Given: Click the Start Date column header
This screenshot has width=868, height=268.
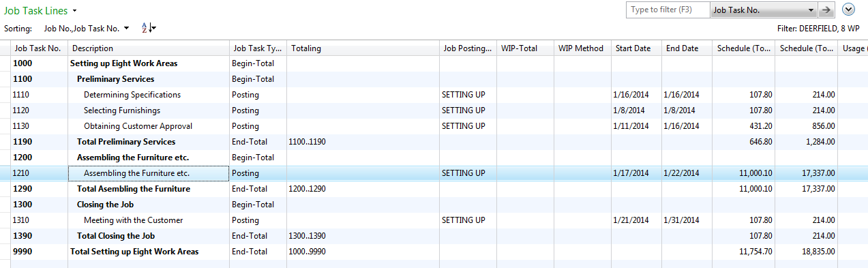Looking at the screenshot, I should coord(636,48).
